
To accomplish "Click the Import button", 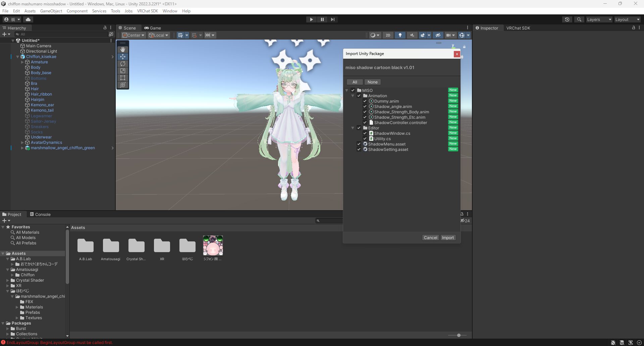I will coord(448,237).
